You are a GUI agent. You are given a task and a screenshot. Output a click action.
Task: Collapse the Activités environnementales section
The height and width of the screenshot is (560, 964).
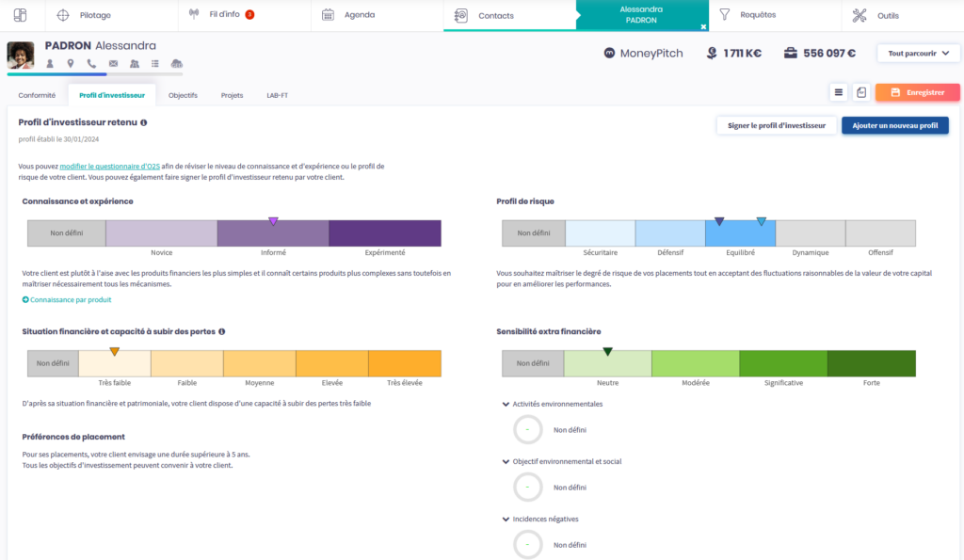(506, 404)
